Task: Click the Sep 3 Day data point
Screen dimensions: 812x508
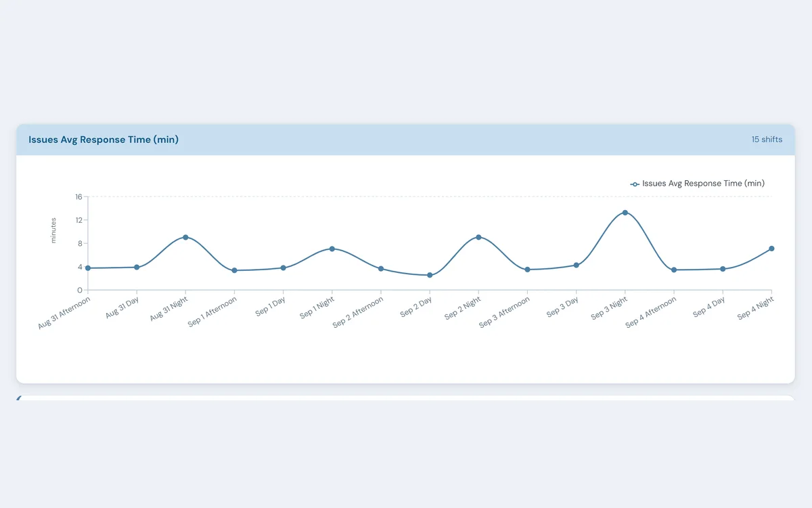Action: pyautogui.click(x=577, y=265)
